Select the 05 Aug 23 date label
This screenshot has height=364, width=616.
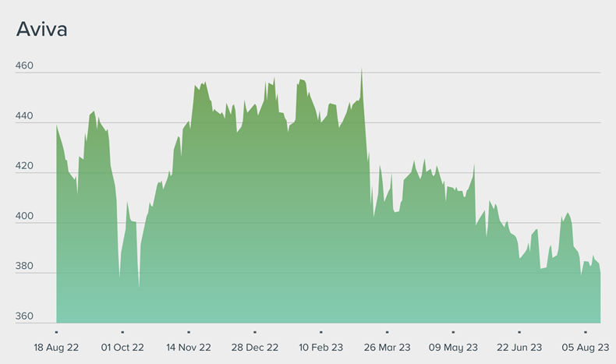585,348
